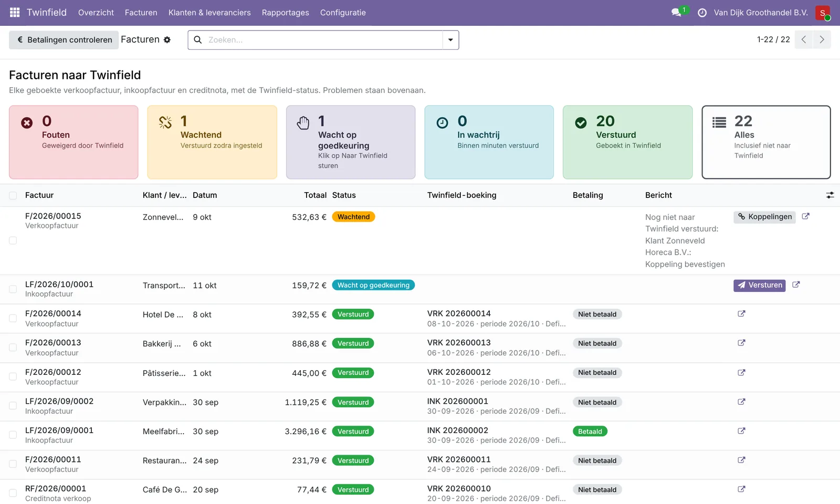Open external link for LF/2026/10/0001
The height and width of the screenshot is (504, 840).
click(x=796, y=285)
